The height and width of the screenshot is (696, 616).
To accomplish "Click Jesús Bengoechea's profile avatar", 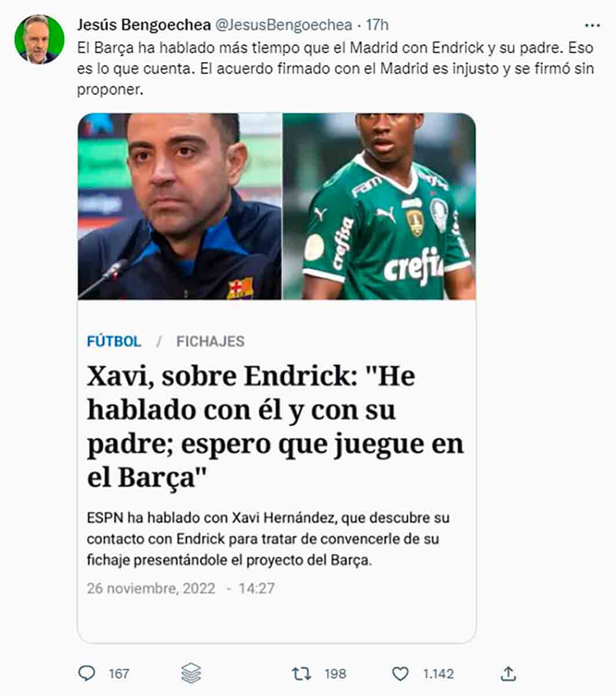I will [39, 39].
